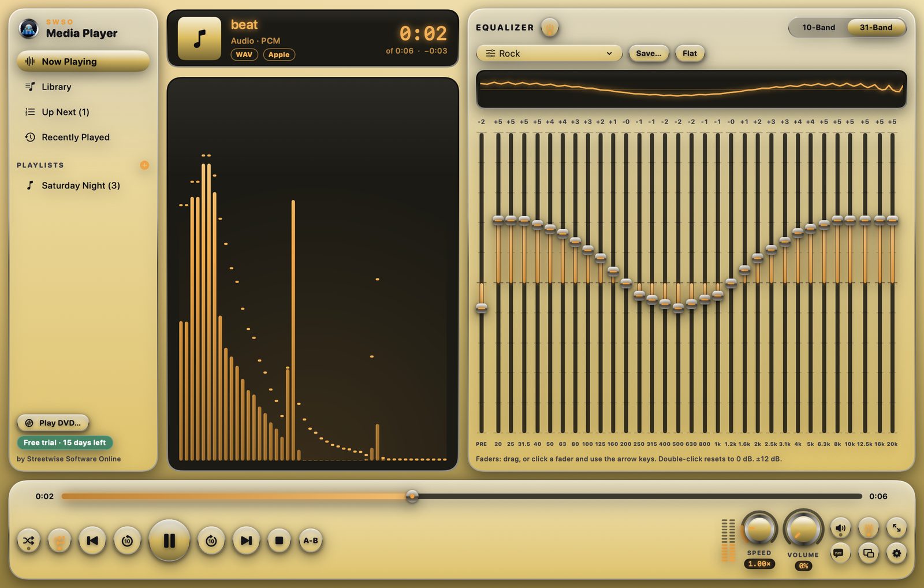Image resolution: width=924 pixels, height=588 pixels.
Task: Toggle the equalizer power button
Action: [550, 27]
